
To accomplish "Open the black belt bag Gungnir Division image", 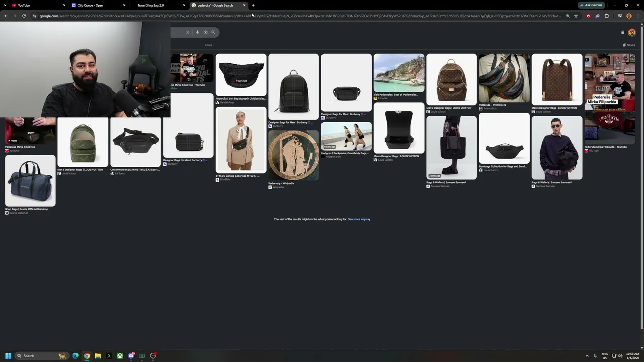I will 241,74.
